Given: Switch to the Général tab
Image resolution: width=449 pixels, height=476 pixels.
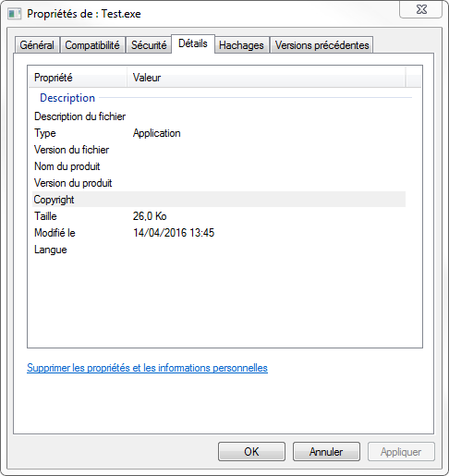Looking at the screenshot, I should 37,45.
